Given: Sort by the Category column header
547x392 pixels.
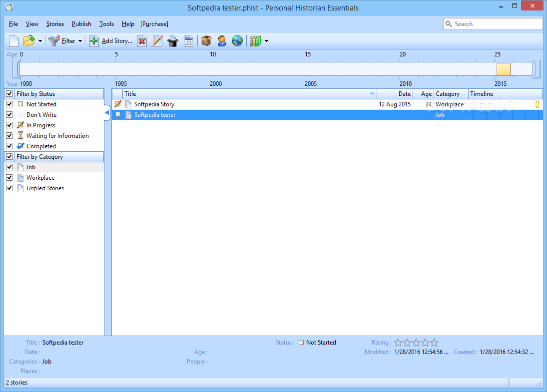Looking at the screenshot, I should click(451, 94).
